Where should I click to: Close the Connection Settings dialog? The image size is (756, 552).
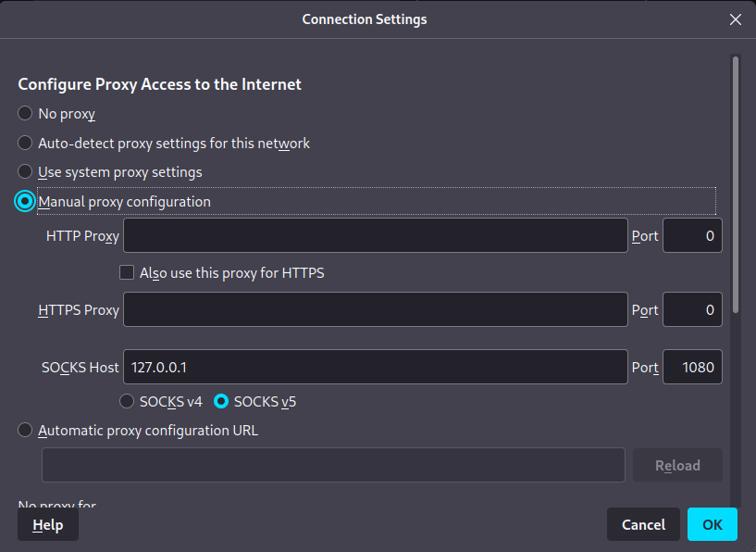coord(736,19)
